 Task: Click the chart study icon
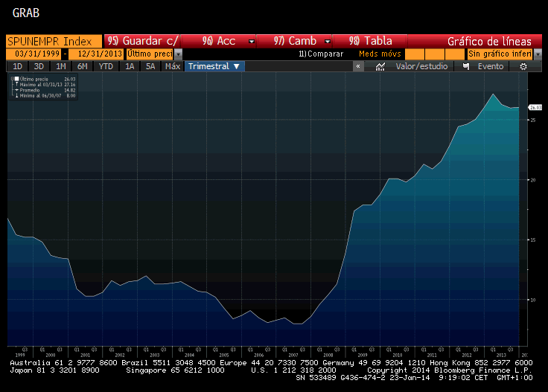click(x=380, y=67)
